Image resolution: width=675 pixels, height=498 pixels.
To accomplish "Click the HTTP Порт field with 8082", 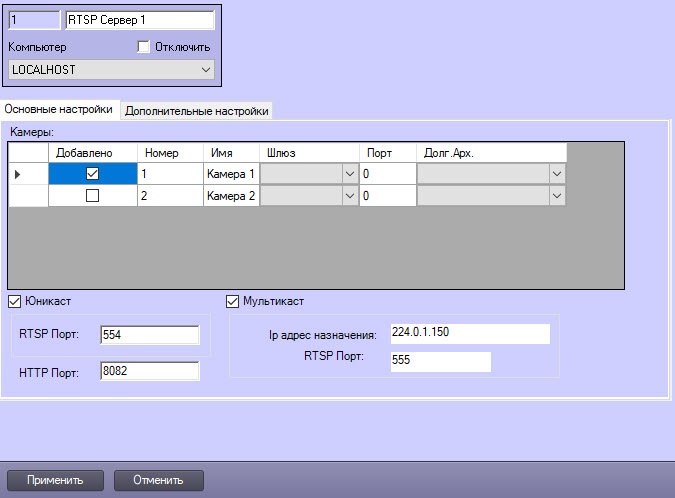I will 148,371.
